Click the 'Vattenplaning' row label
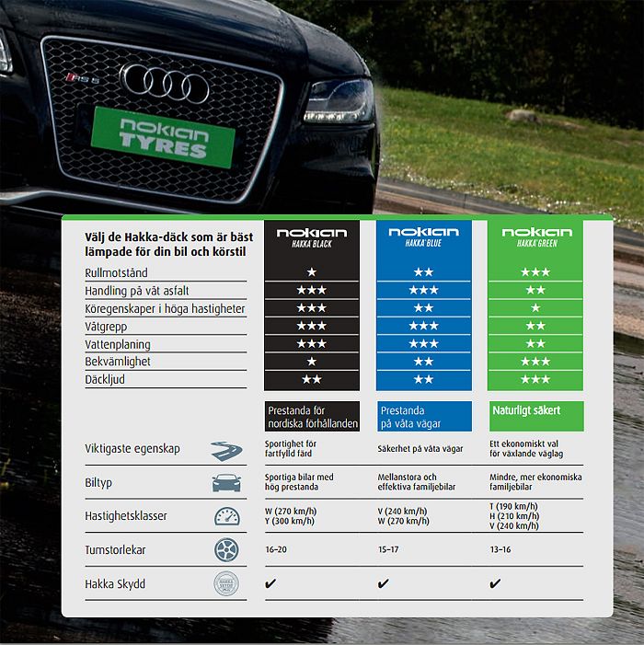Screen dimensions: 644x645 tap(118, 345)
